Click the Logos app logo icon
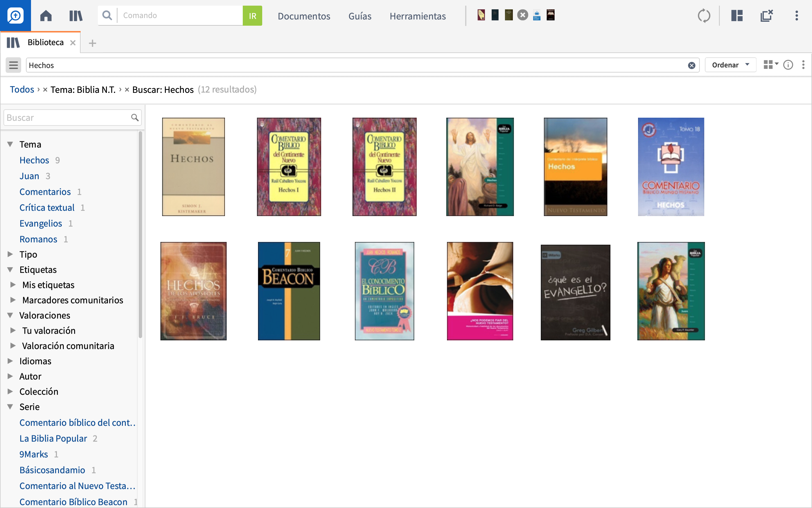This screenshot has width=812, height=508. [x=16, y=16]
